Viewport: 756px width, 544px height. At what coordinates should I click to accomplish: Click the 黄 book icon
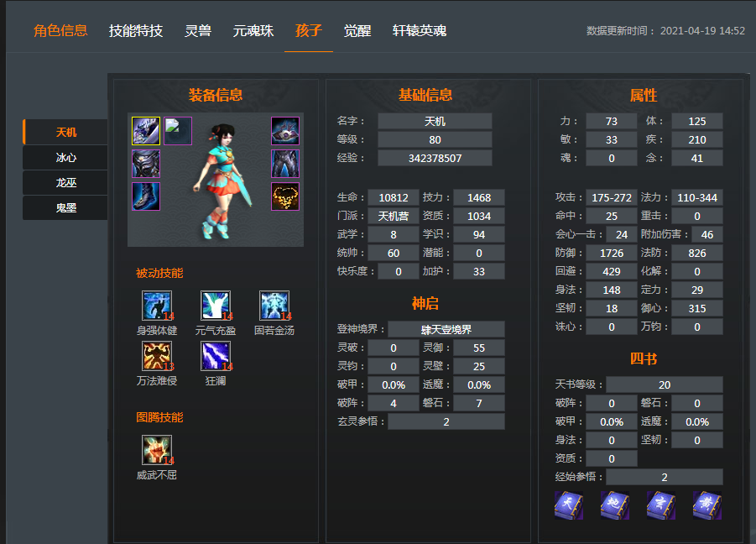click(706, 505)
